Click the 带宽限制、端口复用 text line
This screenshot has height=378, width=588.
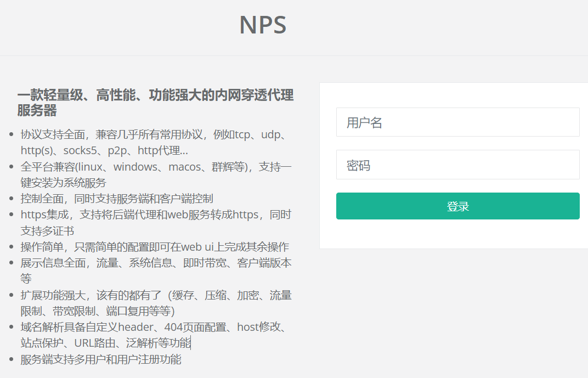pyautogui.click(x=97, y=312)
